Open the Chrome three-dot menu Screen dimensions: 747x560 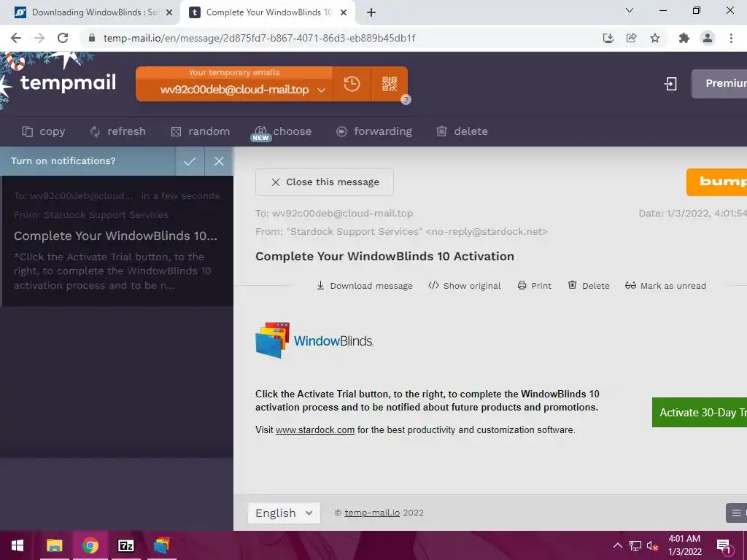[x=731, y=38]
